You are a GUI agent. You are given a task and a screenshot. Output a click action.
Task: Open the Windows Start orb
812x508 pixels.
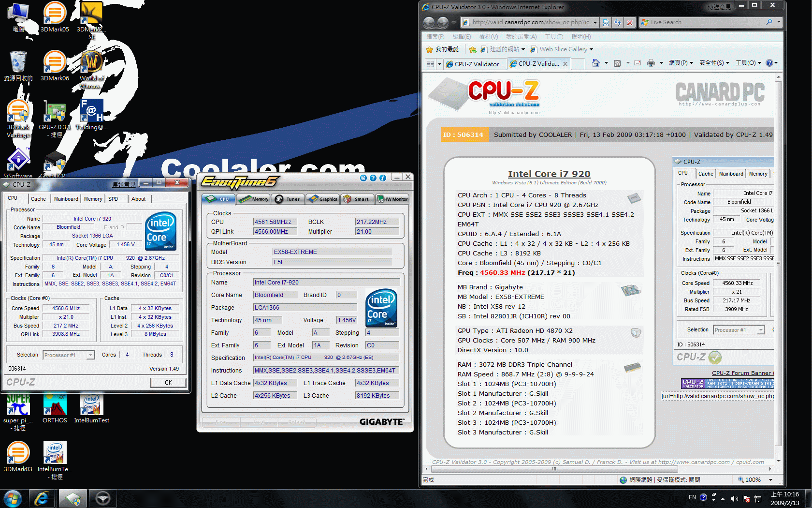pyautogui.click(x=13, y=498)
